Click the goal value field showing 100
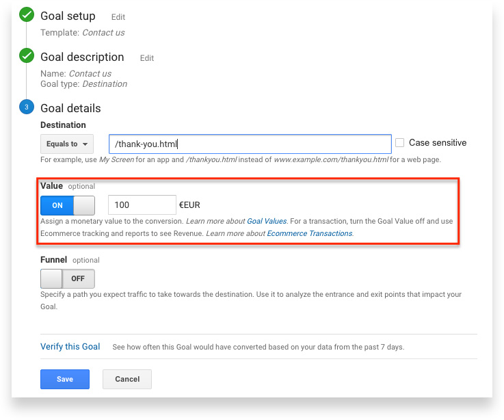This screenshot has height=420, width=504. click(x=142, y=205)
